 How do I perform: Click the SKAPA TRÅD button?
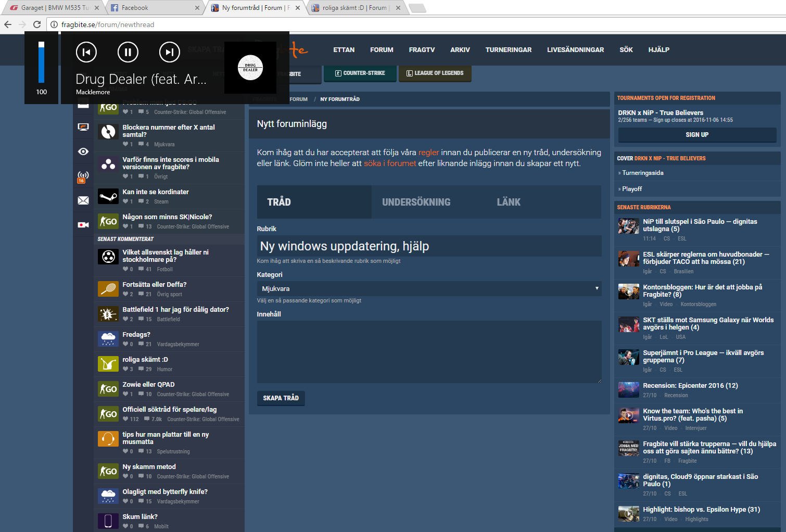tap(281, 398)
